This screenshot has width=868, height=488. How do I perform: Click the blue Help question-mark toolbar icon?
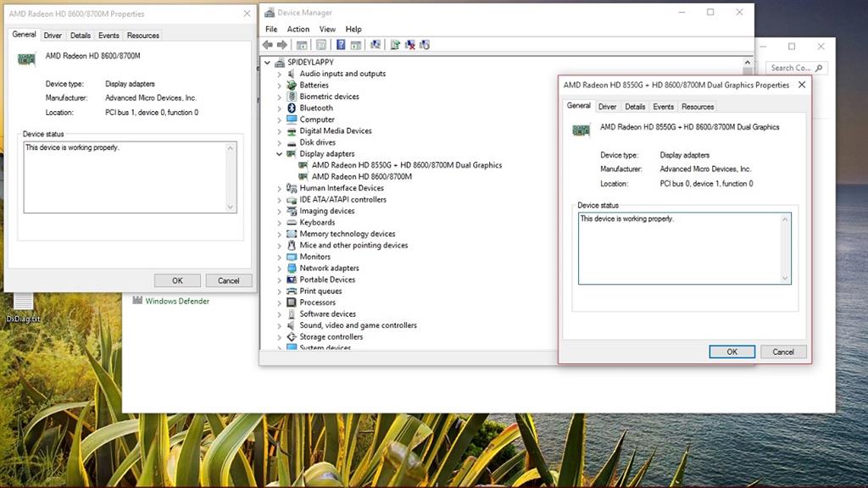(x=341, y=45)
